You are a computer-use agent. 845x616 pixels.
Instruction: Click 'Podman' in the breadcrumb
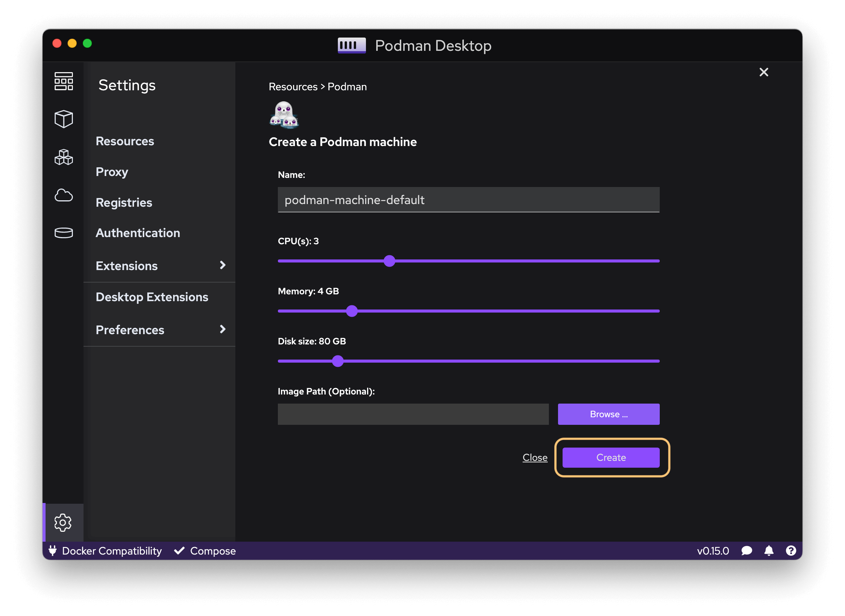pyautogui.click(x=347, y=87)
